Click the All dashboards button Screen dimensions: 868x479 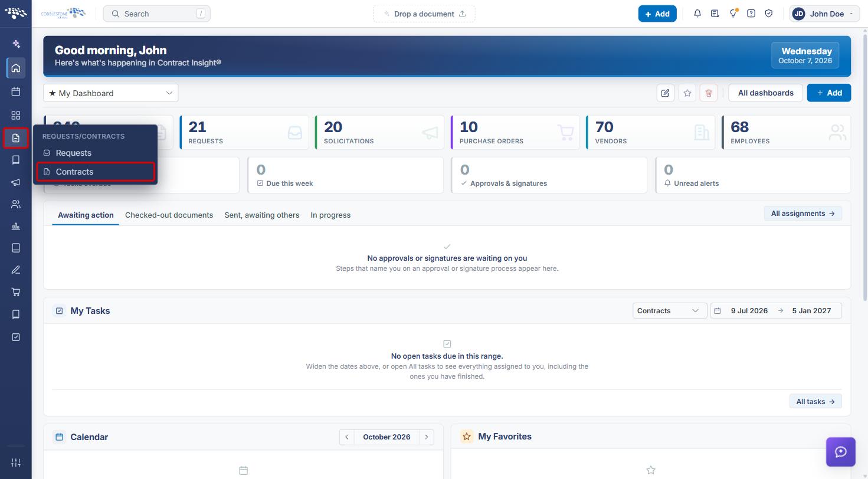pyautogui.click(x=765, y=93)
